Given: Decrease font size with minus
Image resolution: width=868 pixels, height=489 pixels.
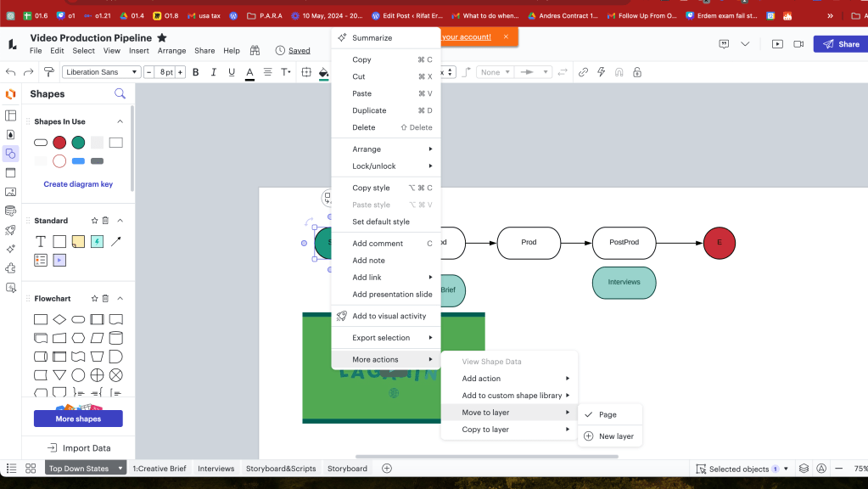Looking at the screenshot, I should coord(148,72).
